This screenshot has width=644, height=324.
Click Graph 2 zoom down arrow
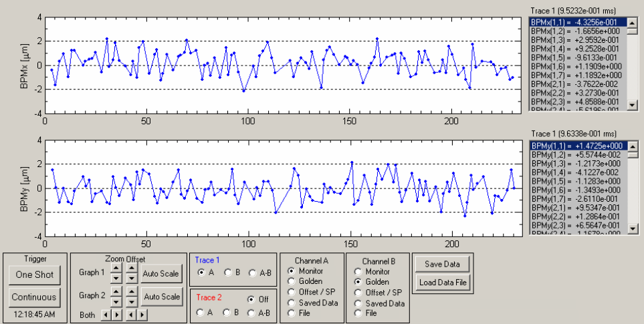coord(117,301)
